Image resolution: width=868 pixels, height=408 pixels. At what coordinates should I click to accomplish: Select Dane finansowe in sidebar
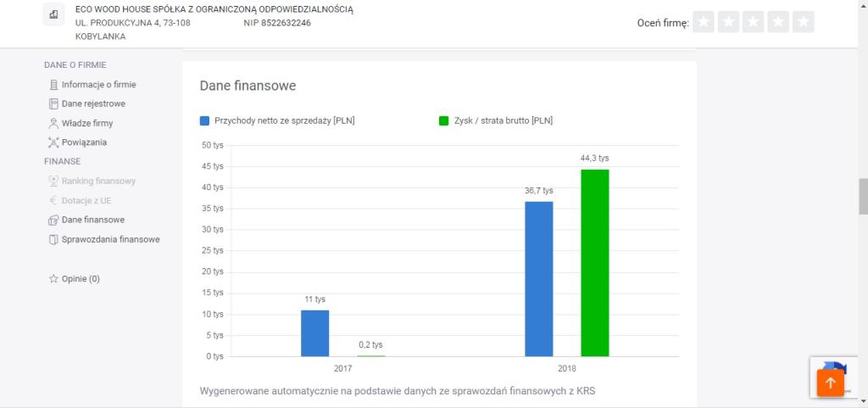[92, 220]
